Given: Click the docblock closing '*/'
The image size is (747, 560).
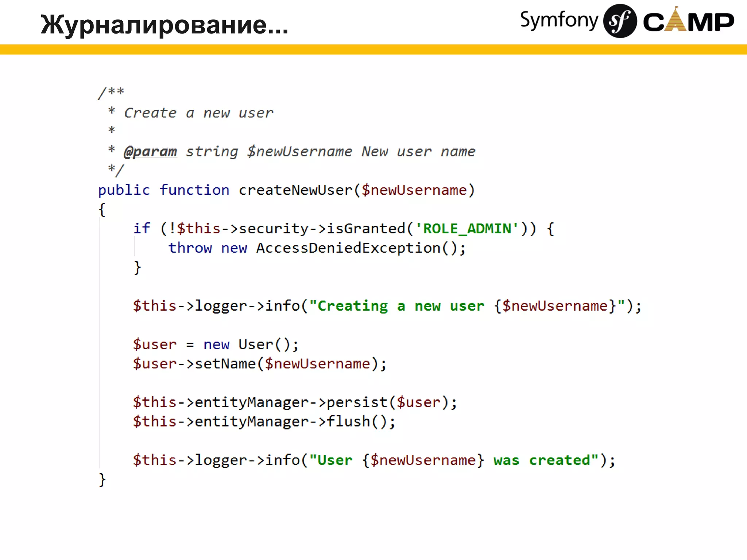Looking at the screenshot, I should (x=116, y=170).
